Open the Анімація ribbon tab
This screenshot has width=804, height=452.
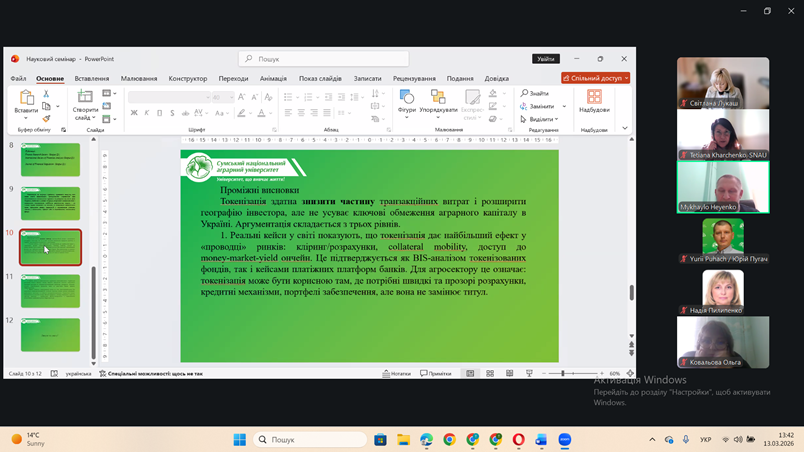coord(273,78)
